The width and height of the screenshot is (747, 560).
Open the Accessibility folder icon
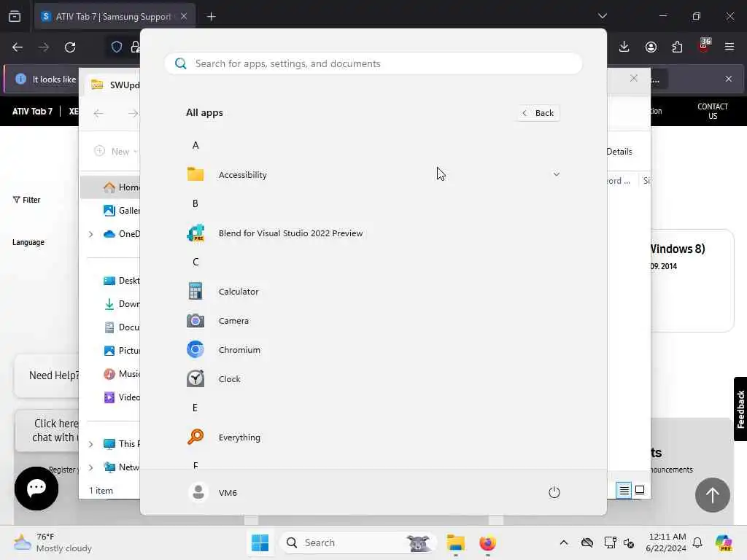point(196,174)
